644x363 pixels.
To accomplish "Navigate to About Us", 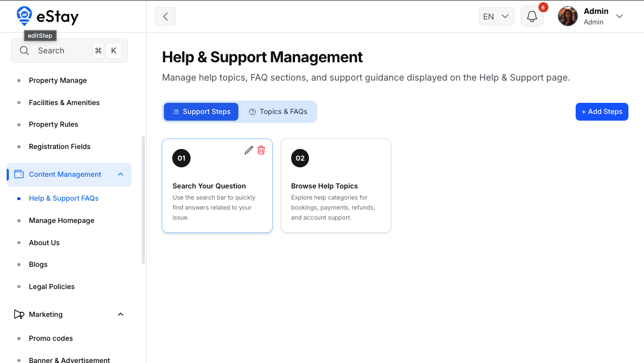I will coord(44,243).
